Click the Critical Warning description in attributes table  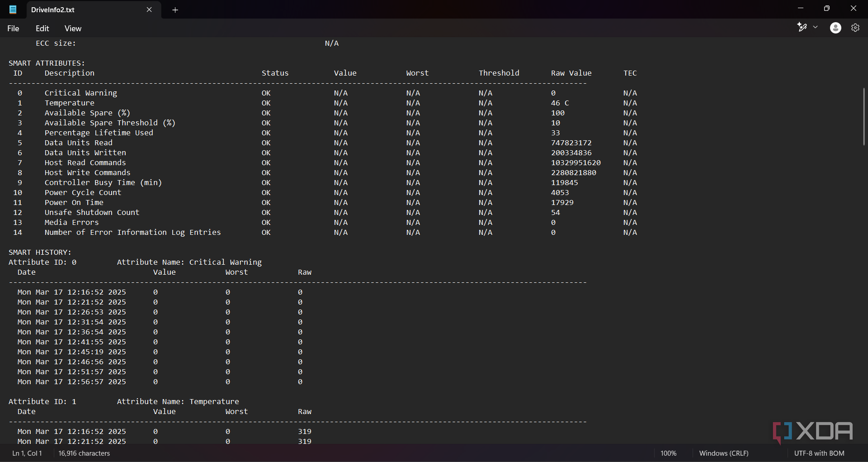click(80, 93)
